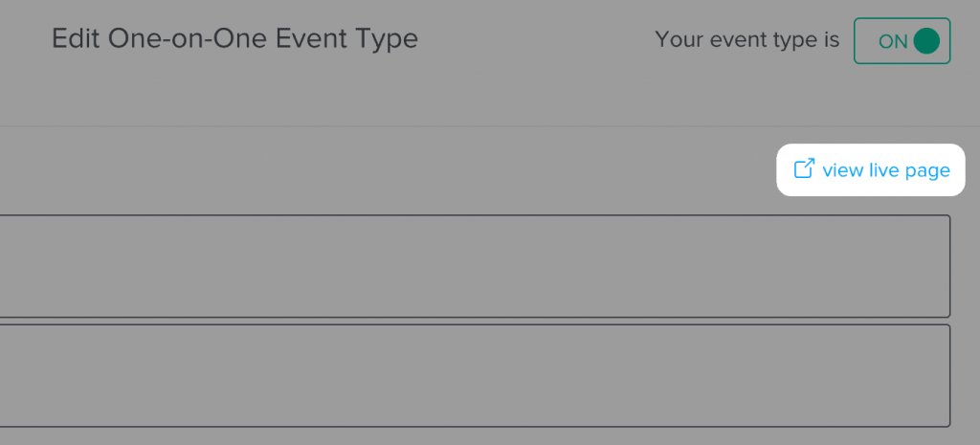Image resolution: width=980 pixels, height=445 pixels.
Task: Click the word view beside the arrow icon
Action: pos(843,170)
